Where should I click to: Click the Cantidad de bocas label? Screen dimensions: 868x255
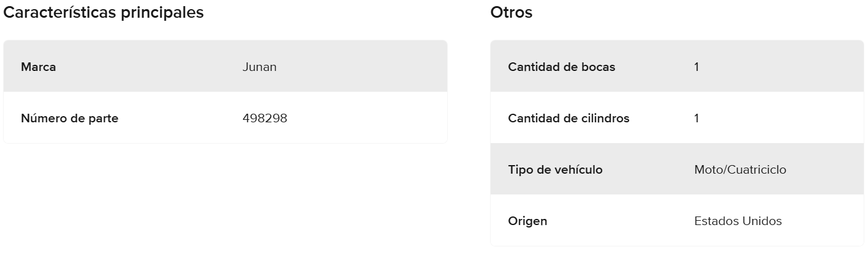pos(561,67)
